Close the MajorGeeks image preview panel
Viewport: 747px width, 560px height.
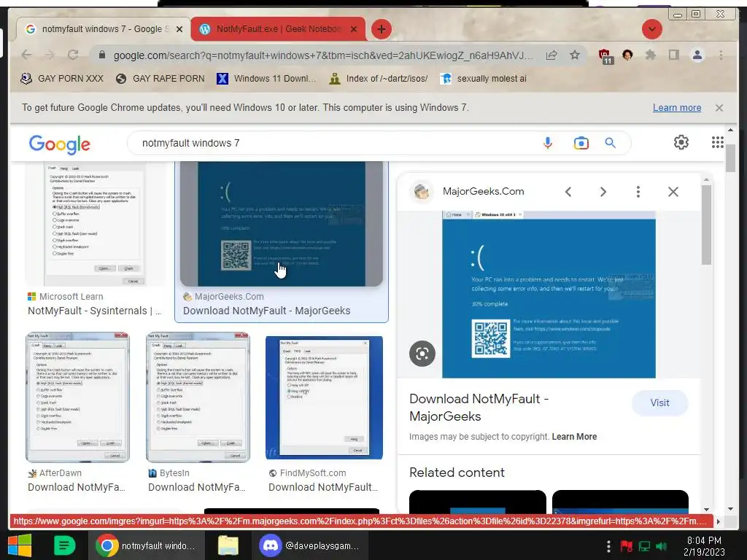(673, 192)
